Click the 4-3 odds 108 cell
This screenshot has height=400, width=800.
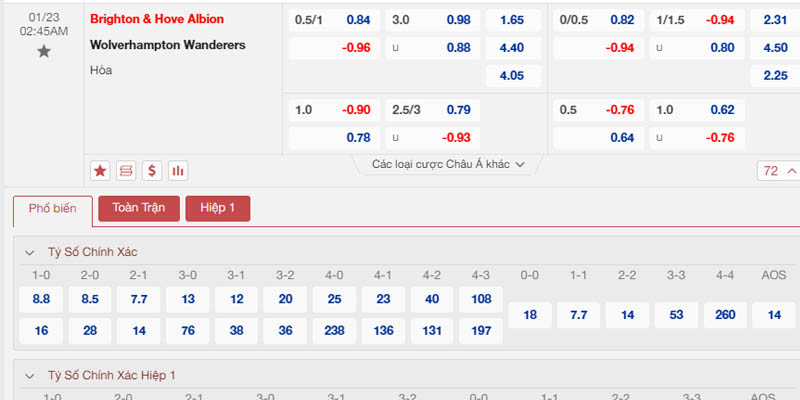(x=481, y=298)
